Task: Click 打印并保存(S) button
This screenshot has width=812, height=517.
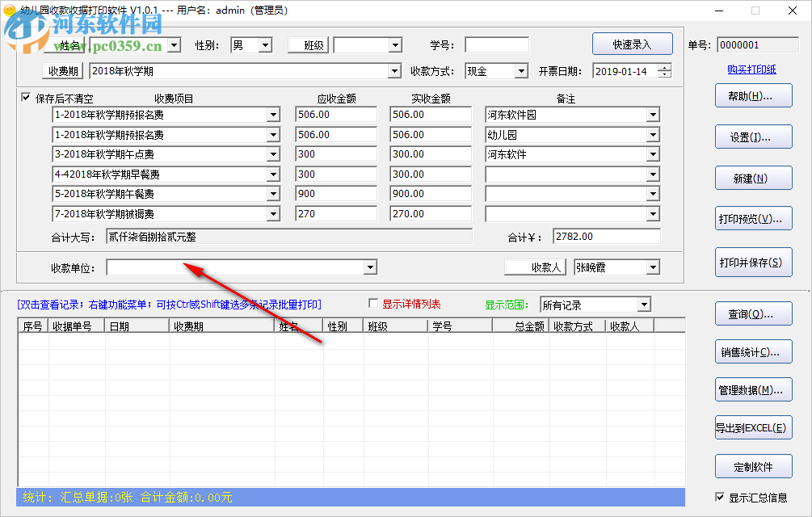Action: [754, 263]
